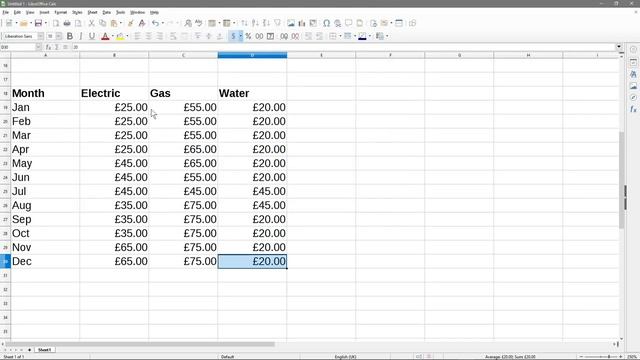
Task: Click the Save document icon
Action: [x=38, y=23]
